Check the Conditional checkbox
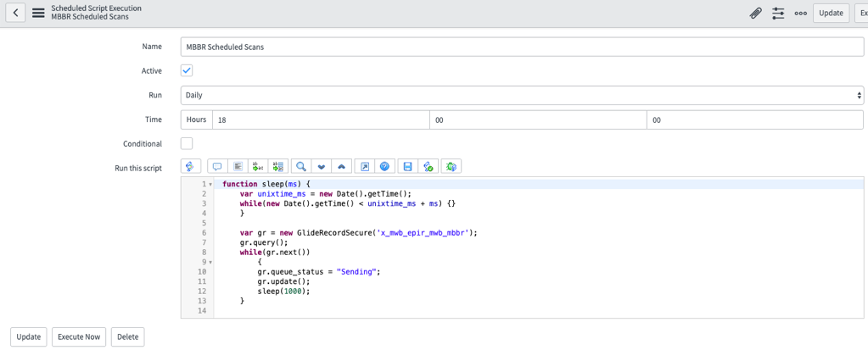The height and width of the screenshot is (350, 868). point(187,144)
